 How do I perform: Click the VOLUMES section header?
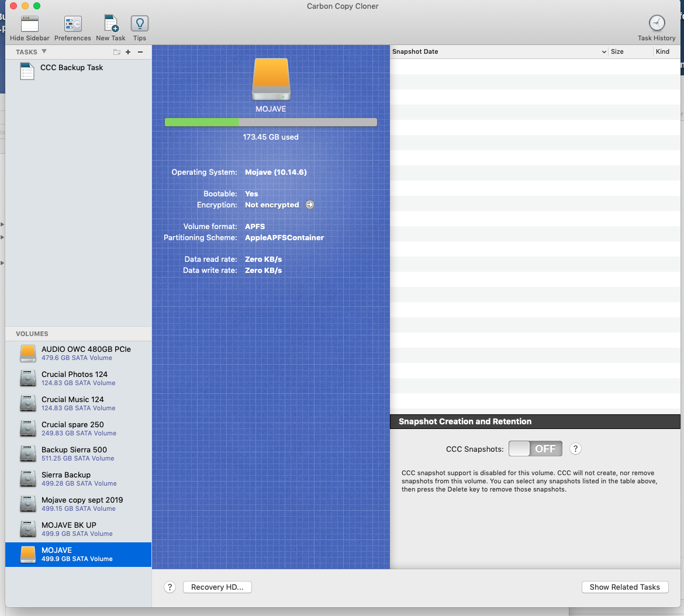coord(32,334)
